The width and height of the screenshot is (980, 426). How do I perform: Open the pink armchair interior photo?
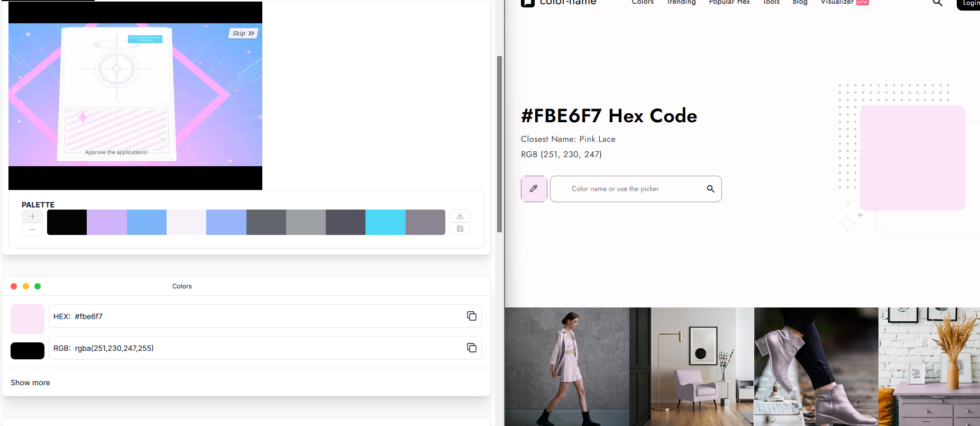coord(692,367)
